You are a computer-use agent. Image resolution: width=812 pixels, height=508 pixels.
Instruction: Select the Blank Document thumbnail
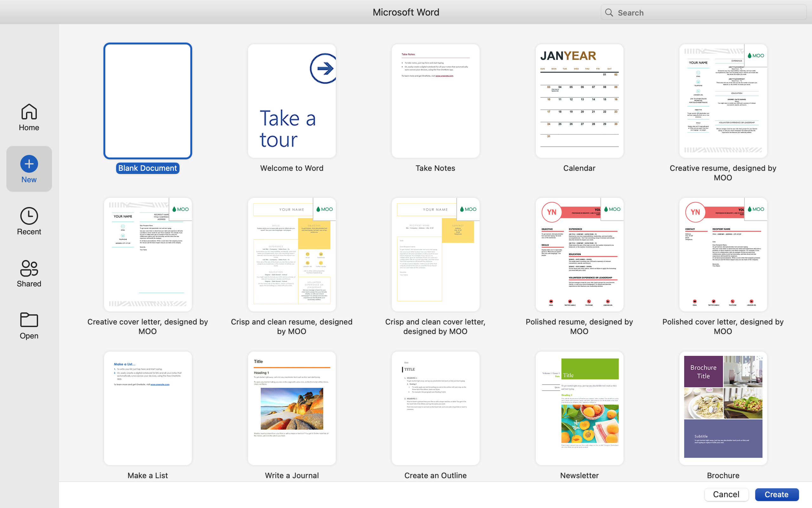(147, 101)
